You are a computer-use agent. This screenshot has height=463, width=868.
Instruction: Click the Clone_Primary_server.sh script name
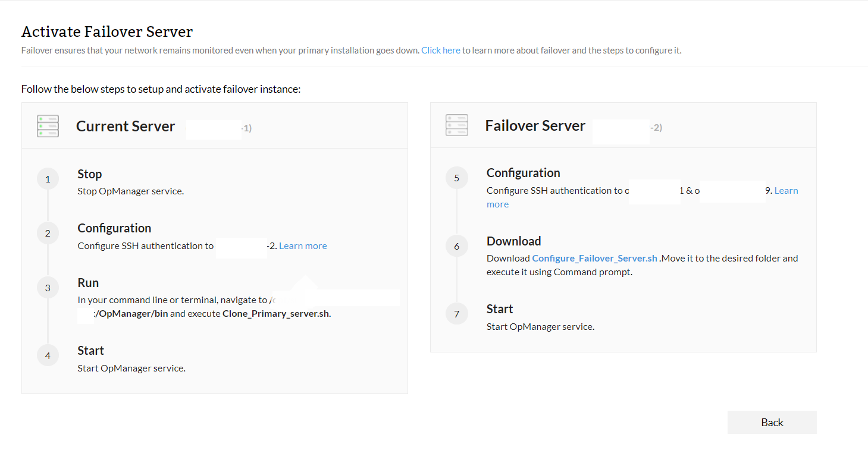[275, 314]
